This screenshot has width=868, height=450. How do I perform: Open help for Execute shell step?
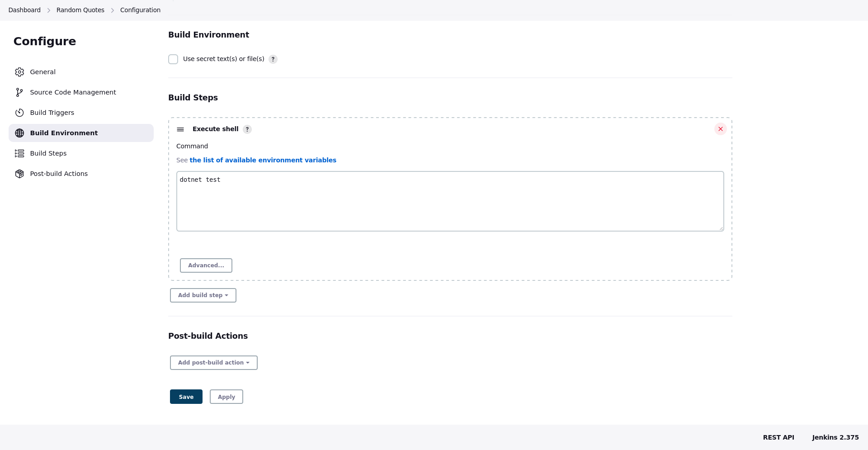[x=247, y=129]
